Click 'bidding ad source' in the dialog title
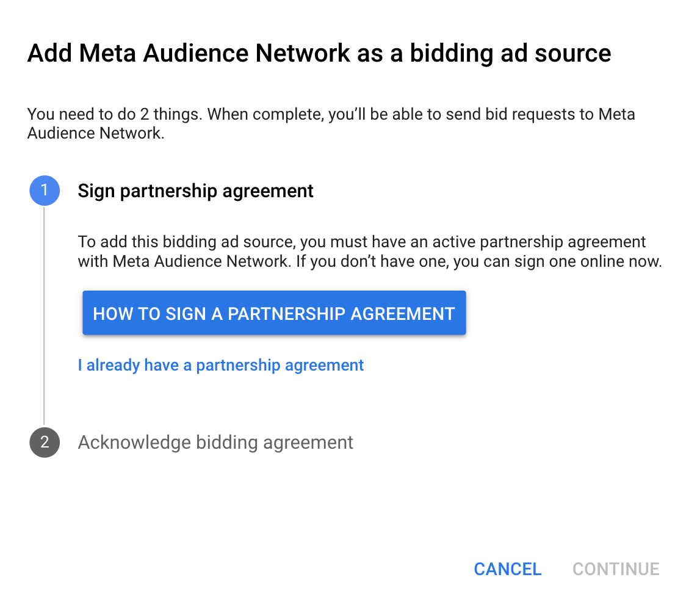The height and width of the screenshot is (616, 700). 510,54
